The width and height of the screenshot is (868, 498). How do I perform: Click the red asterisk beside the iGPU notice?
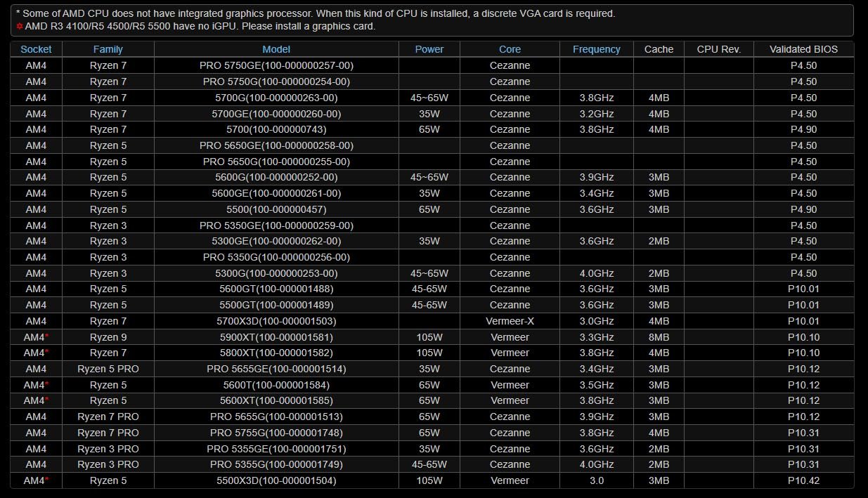click(20, 27)
